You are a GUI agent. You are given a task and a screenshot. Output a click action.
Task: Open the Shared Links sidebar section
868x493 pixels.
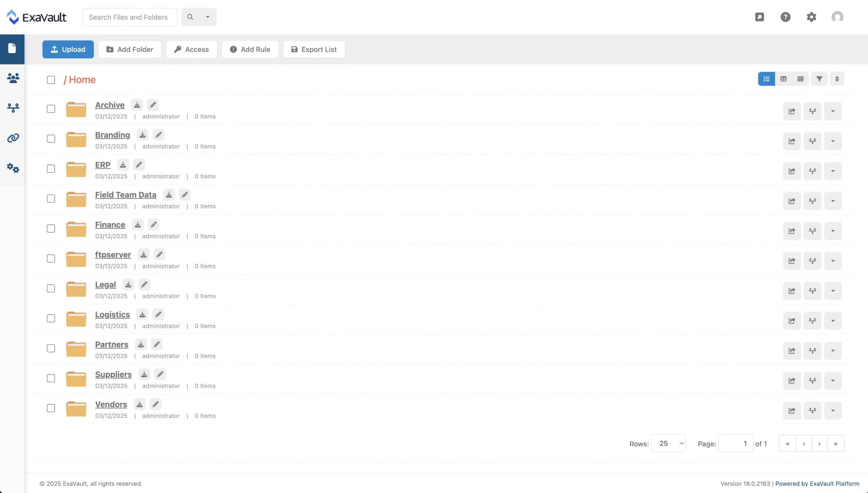pos(13,138)
